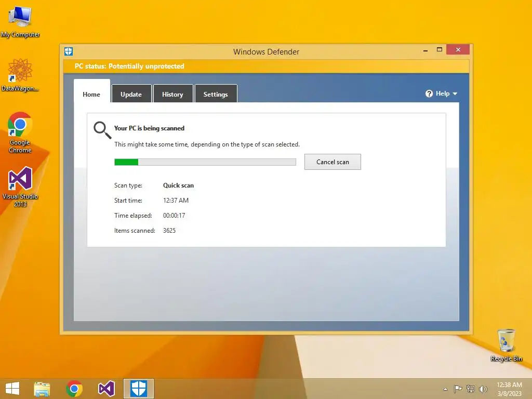Screen dimensions: 532x399
Task: Click the 'Your PC is being scanned' heading
Action: [149, 128]
